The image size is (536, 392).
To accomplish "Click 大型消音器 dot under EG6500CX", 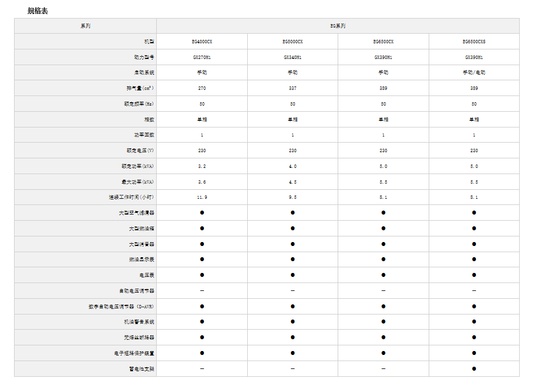I will (383, 244).
